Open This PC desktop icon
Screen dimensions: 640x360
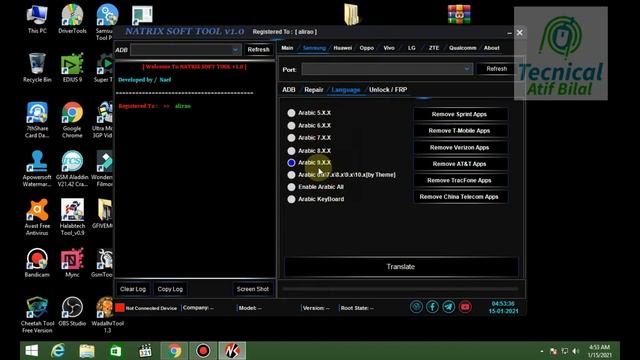37,18
